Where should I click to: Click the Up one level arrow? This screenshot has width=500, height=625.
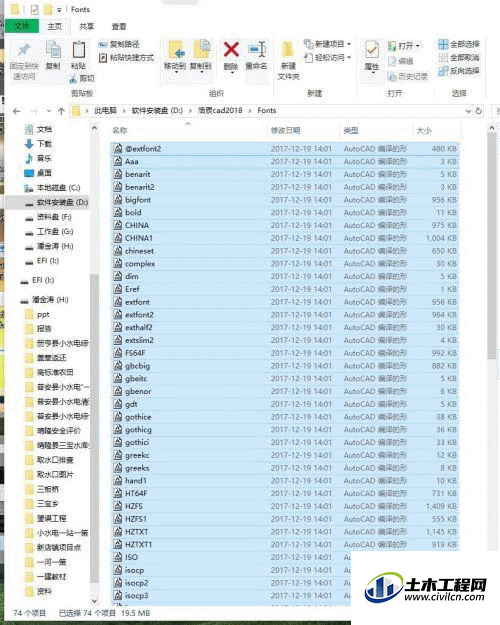(x=61, y=111)
